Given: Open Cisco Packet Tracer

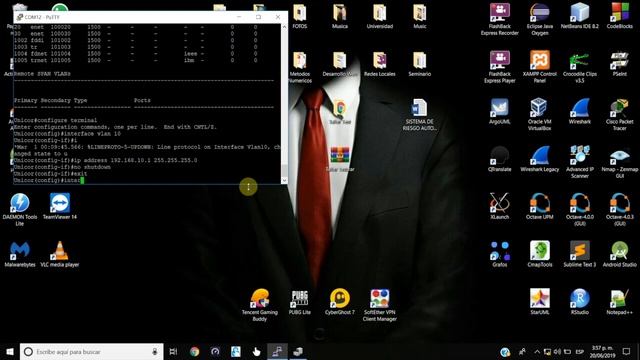Looking at the screenshot, I should coord(620,115).
